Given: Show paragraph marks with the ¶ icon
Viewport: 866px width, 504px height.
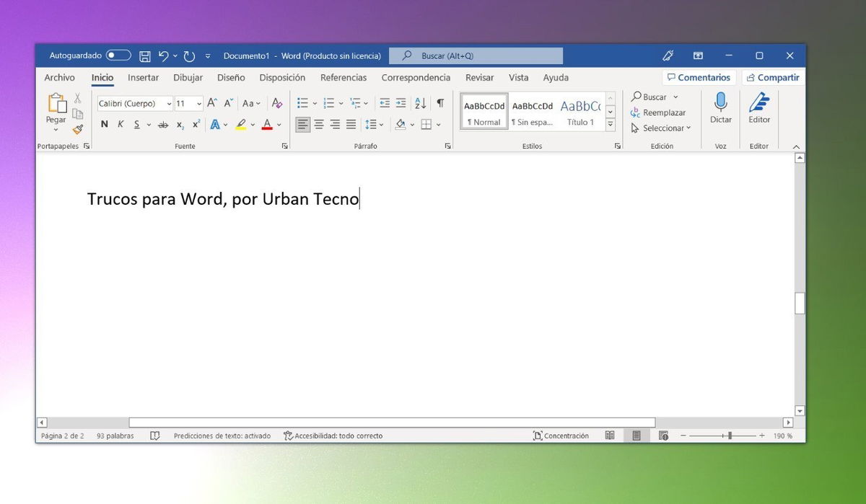Looking at the screenshot, I should (x=441, y=103).
